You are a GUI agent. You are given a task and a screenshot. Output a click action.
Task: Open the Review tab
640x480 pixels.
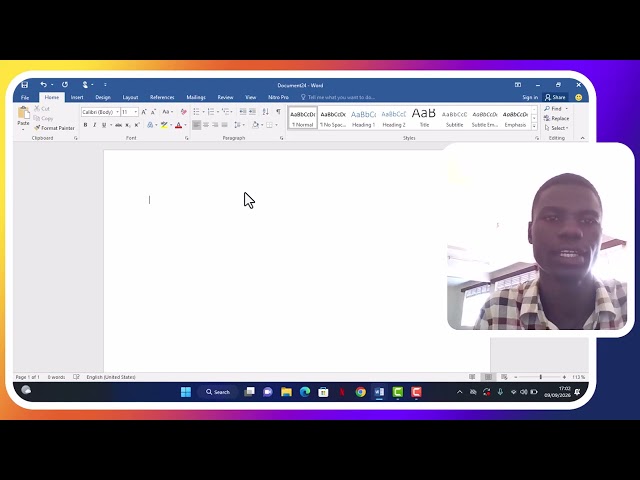pyautogui.click(x=225, y=97)
